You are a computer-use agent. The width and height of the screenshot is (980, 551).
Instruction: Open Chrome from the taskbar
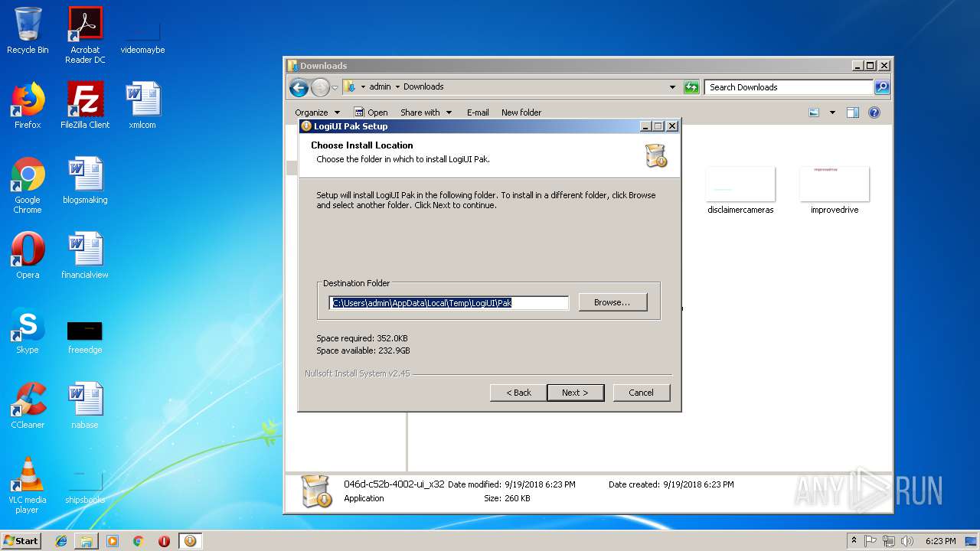(x=139, y=541)
